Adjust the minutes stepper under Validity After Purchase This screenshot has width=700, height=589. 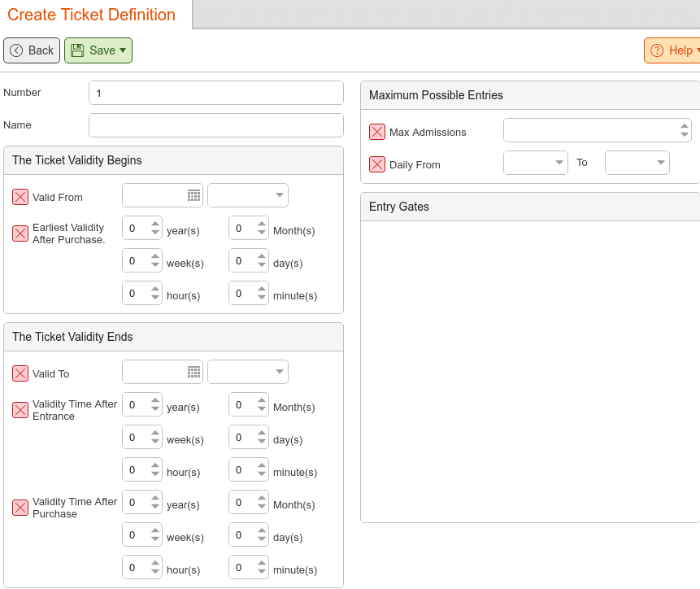click(x=261, y=567)
